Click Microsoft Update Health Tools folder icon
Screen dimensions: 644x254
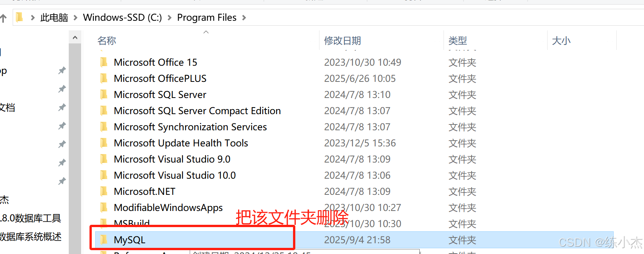[104, 143]
